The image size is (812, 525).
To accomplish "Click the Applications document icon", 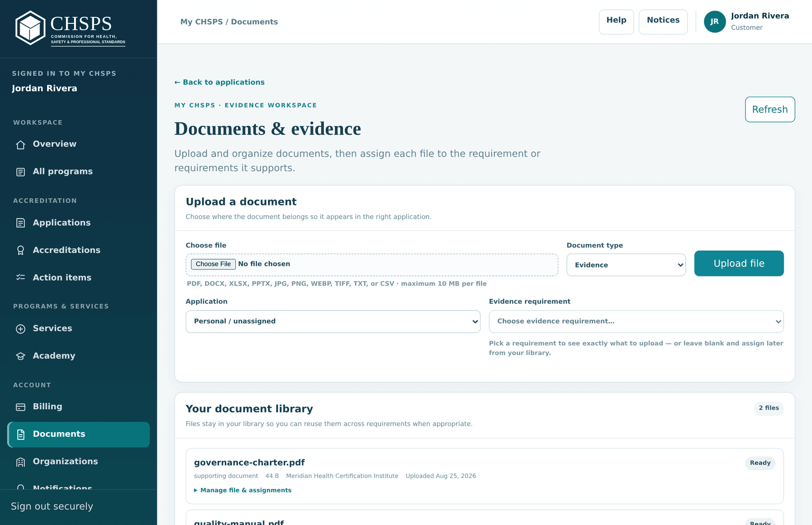I will click(20, 223).
